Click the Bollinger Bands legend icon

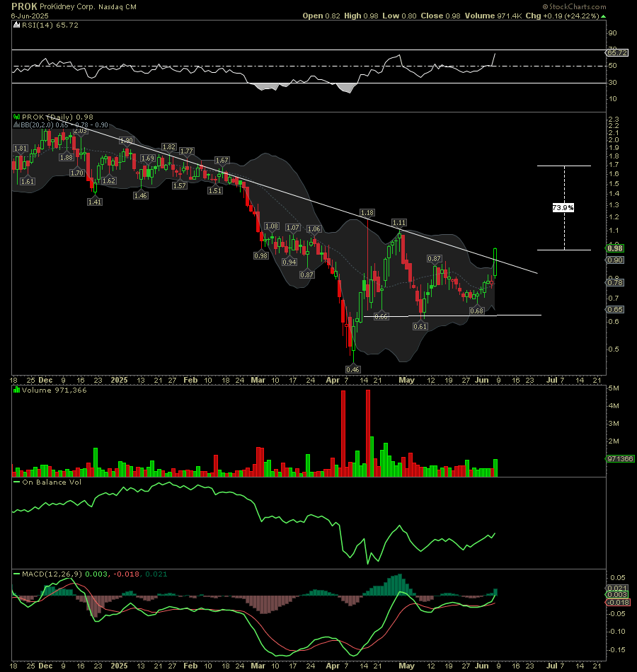pyautogui.click(x=17, y=124)
